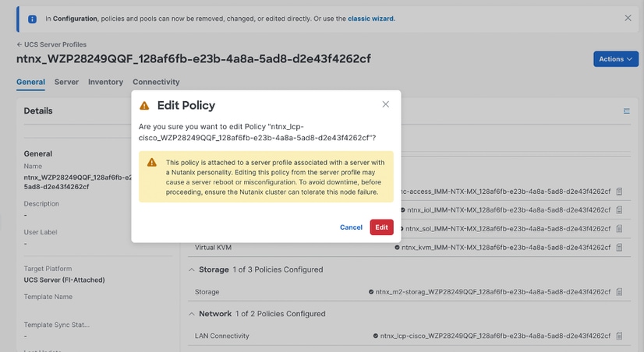Click the LAN Connectivity row label

point(222,336)
